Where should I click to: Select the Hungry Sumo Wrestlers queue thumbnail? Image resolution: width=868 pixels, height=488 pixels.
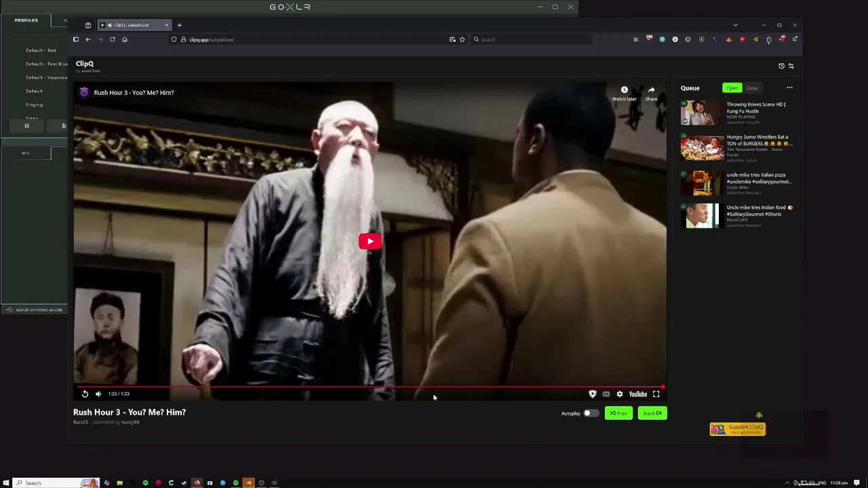click(702, 148)
